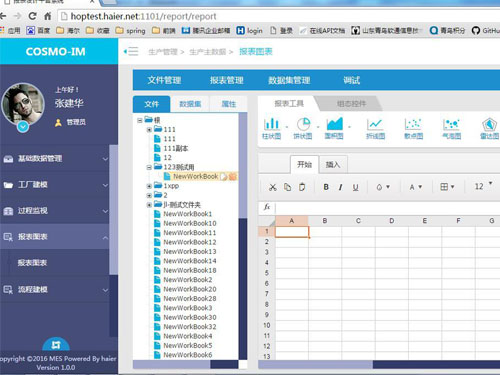Open 文件管理 menu
This screenshot has height=375, width=500.
pos(164,80)
